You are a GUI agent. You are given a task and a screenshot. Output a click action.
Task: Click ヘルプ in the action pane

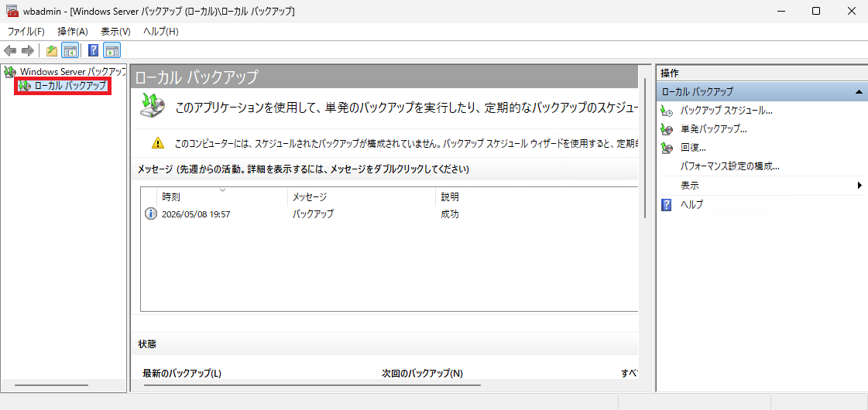[x=691, y=205]
